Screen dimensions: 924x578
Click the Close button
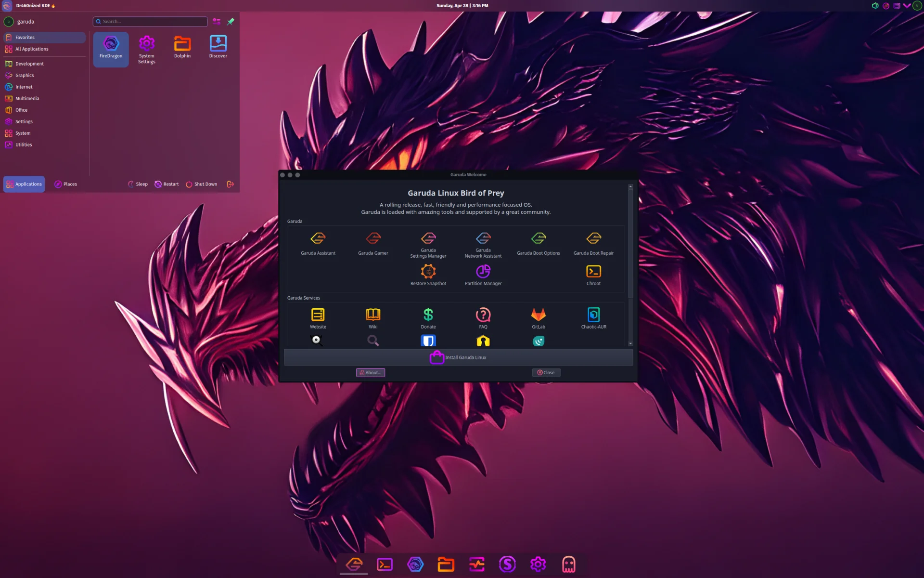(546, 372)
